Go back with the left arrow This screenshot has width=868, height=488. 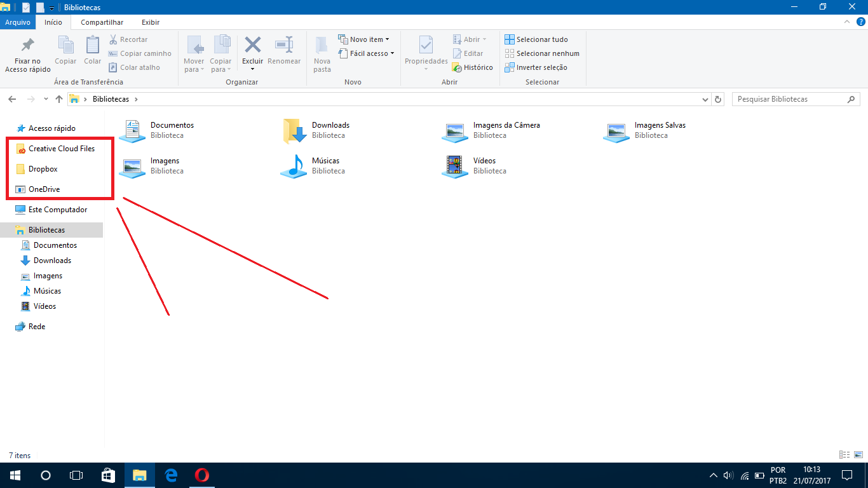click(13, 99)
